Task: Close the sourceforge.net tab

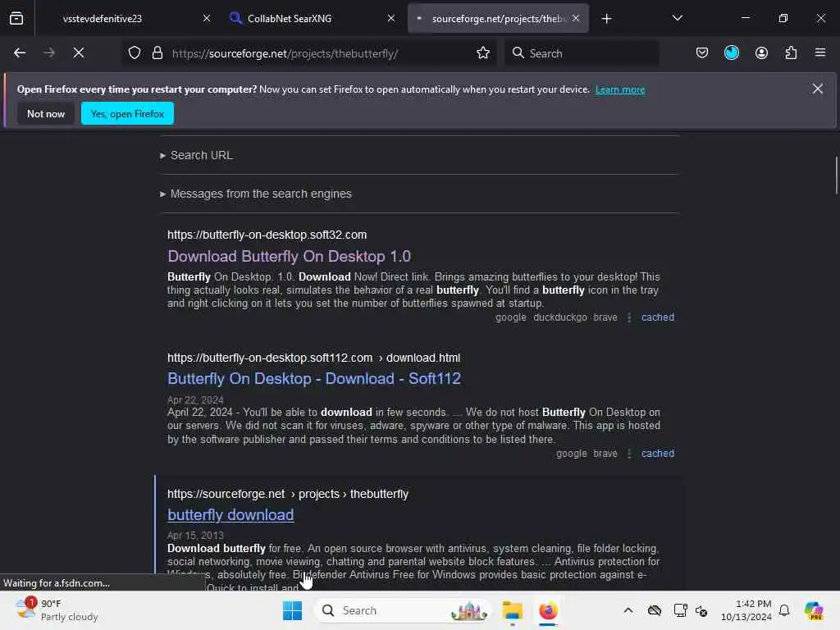Action: pyautogui.click(x=576, y=18)
